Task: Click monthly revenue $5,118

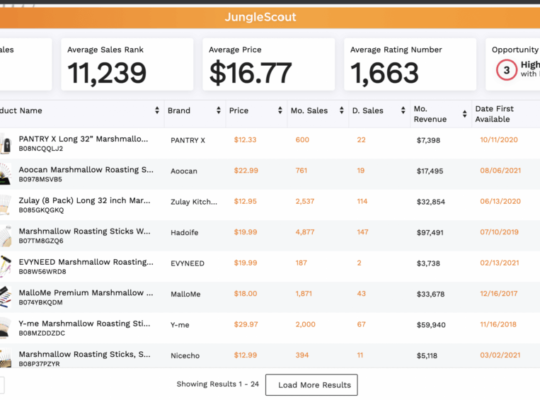Action: 427,356
